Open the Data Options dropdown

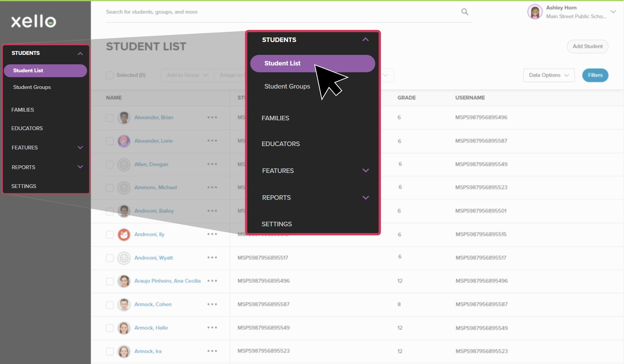point(549,75)
